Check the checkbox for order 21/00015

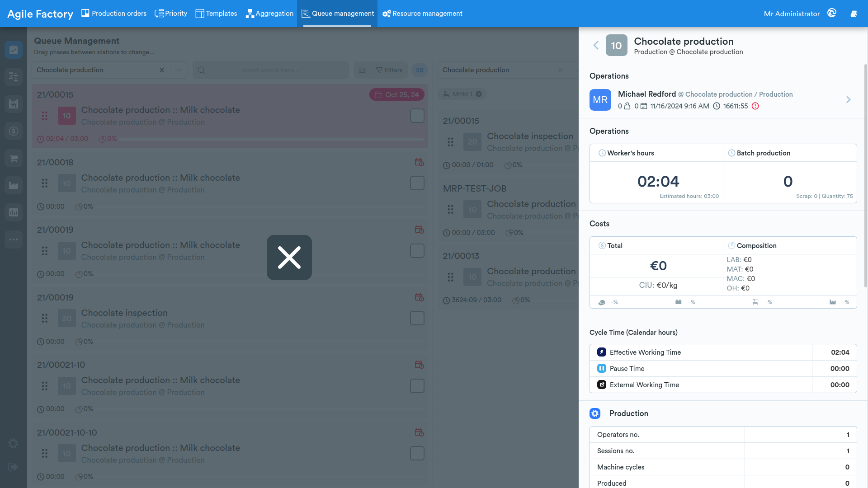(417, 116)
